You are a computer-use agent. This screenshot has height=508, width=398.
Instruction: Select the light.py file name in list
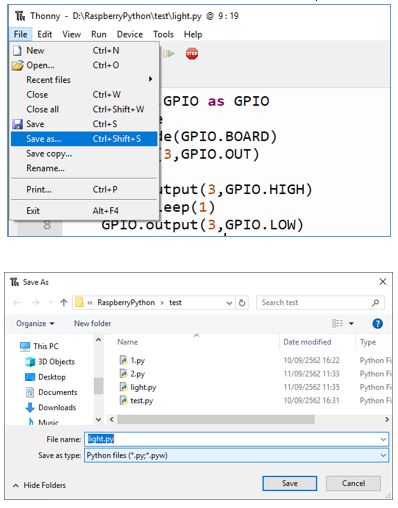(143, 387)
